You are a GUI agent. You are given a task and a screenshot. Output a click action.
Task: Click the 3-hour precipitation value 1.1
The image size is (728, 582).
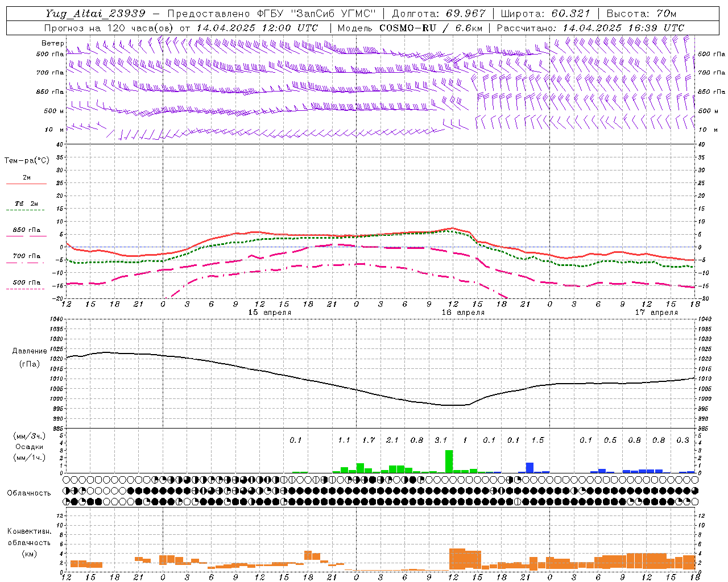(344, 440)
